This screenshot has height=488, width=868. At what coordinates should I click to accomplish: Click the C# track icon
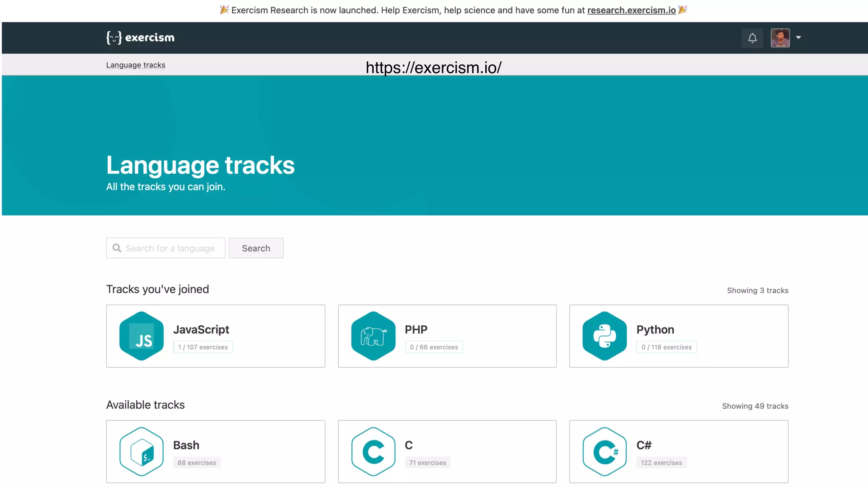[x=604, y=452]
